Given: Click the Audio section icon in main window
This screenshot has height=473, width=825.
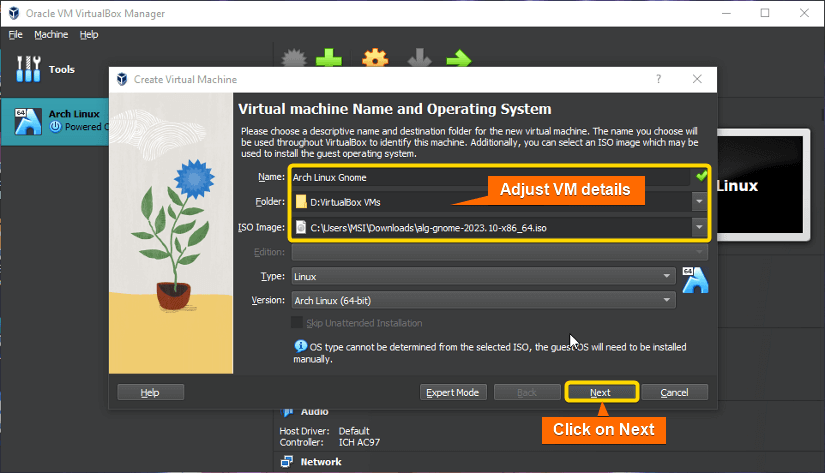Looking at the screenshot, I should pos(287,412).
